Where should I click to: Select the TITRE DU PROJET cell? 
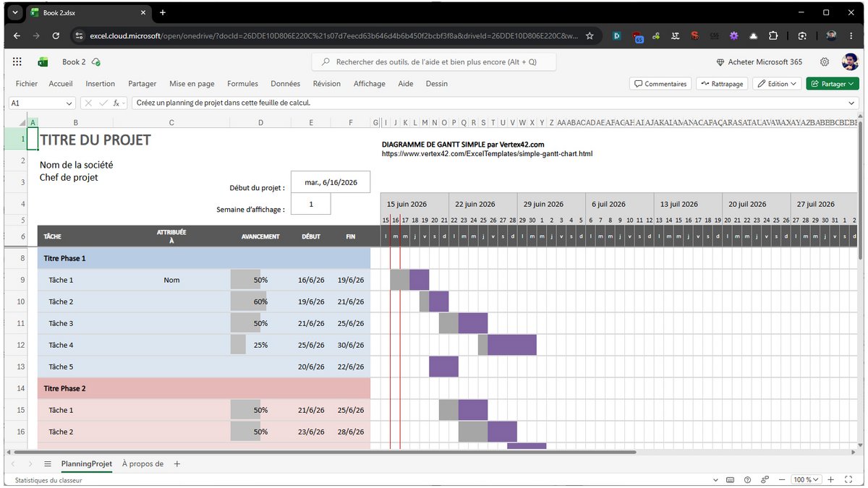[95, 140]
